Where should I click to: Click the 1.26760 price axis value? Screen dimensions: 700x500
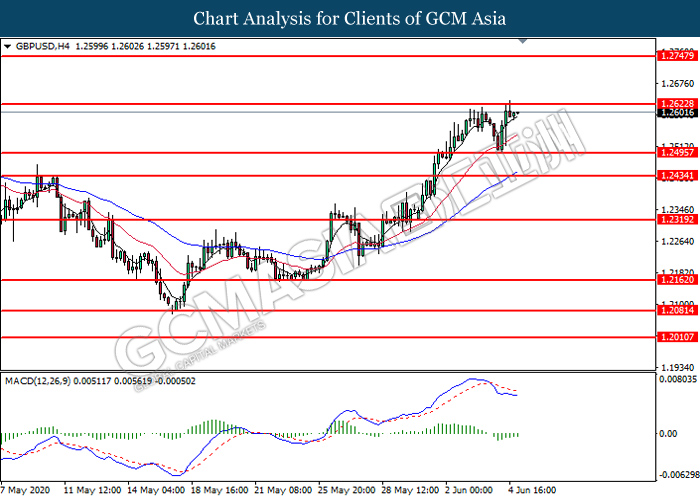coord(678,83)
